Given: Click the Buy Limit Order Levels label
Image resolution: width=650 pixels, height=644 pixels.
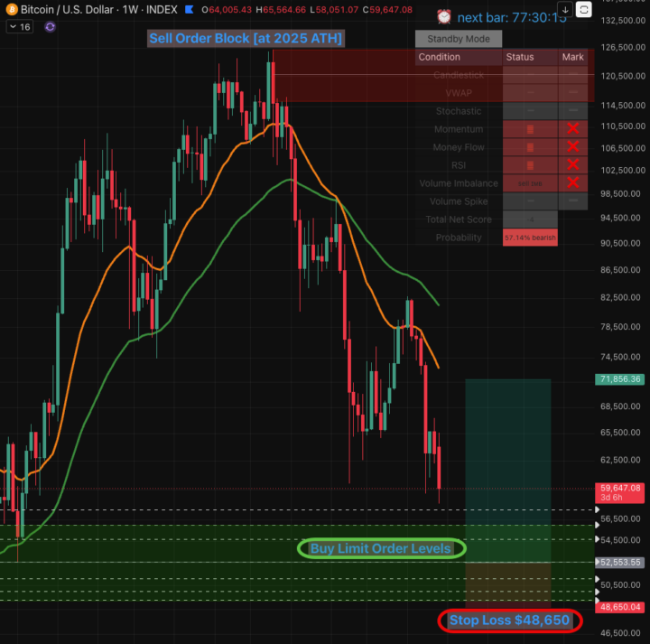Looking at the screenshot, I should (x=381, y=548).
